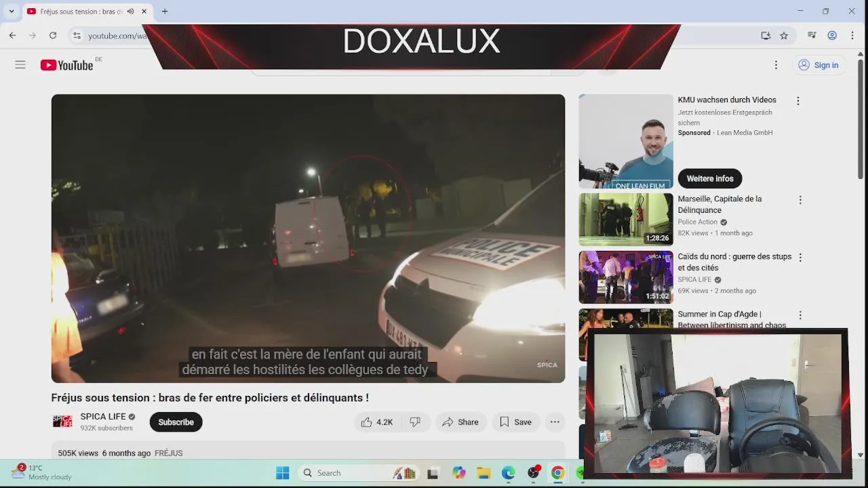This screenshot has width=868, height=488.
Task: Open File Explorer from the taskbar
Action: [484, 473]
